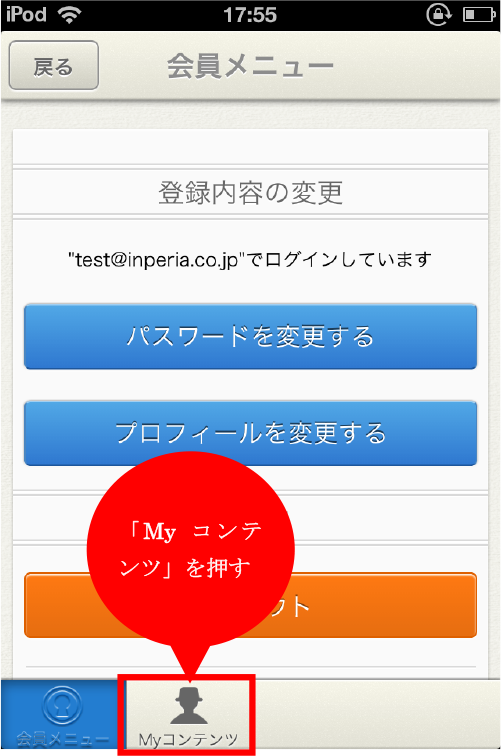Click the empty tab bar area right of Myコンテンツ

click(x=376, y=715)
